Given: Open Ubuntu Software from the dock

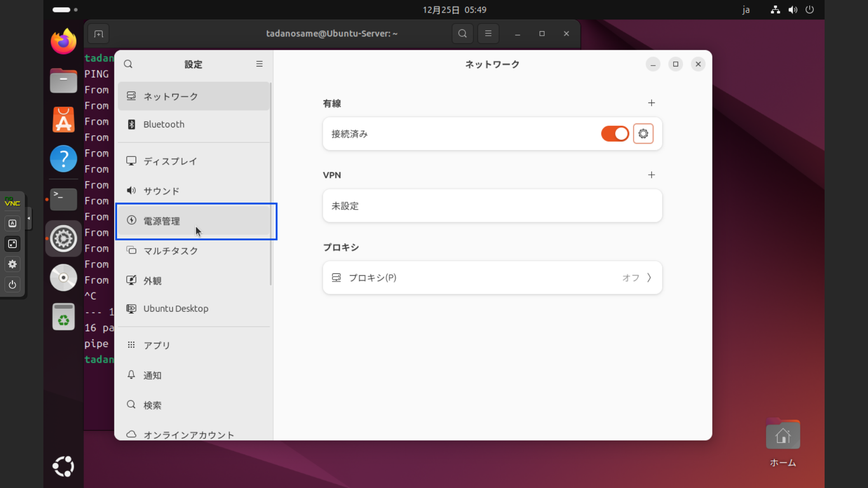Looking at the screenshot, I should click(63, 120).
